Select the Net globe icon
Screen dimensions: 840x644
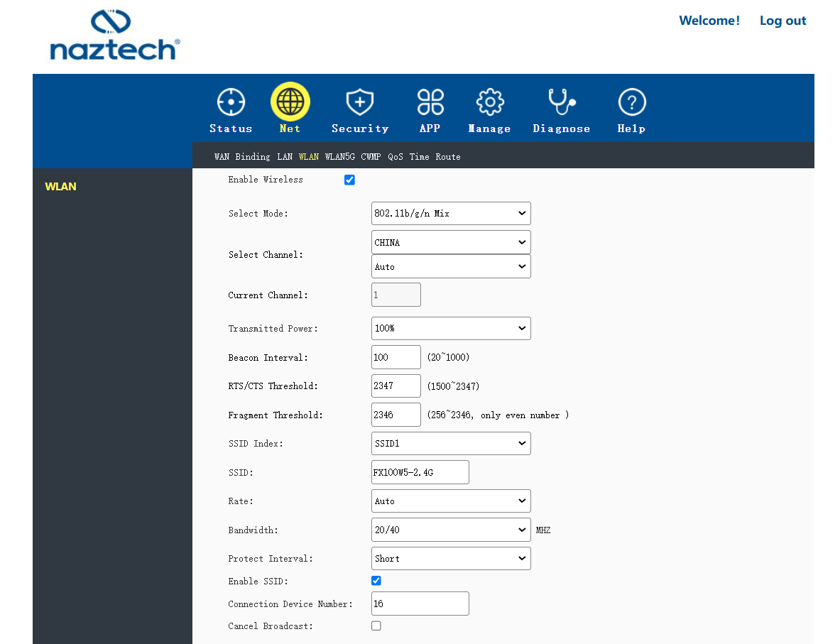pos(290,102)
